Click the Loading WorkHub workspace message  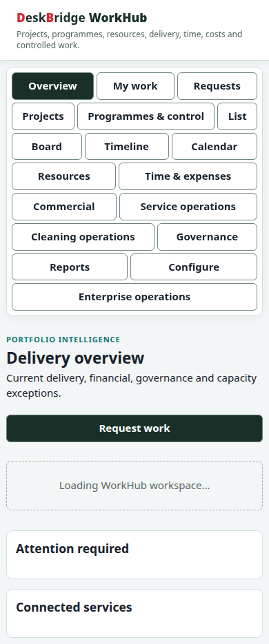(x=134, y=486)
